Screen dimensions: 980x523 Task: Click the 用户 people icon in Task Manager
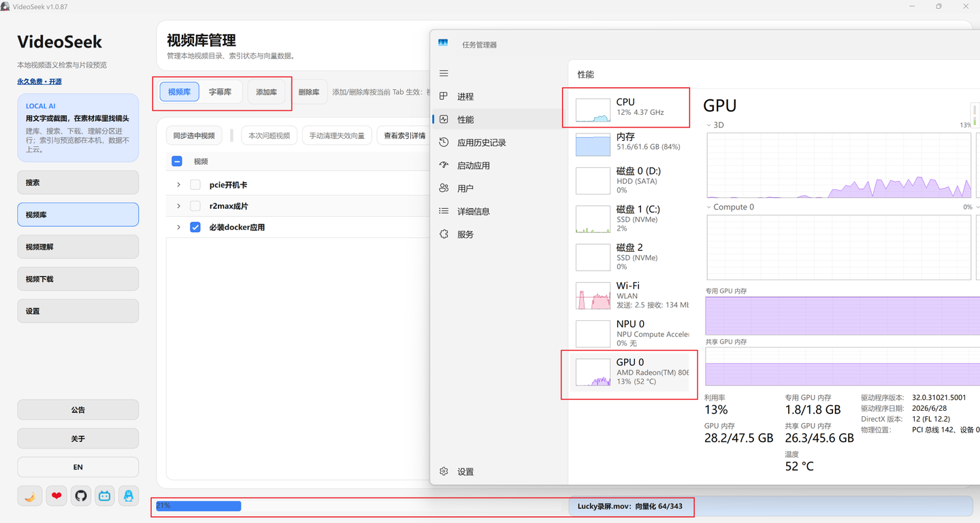point(444,188)
